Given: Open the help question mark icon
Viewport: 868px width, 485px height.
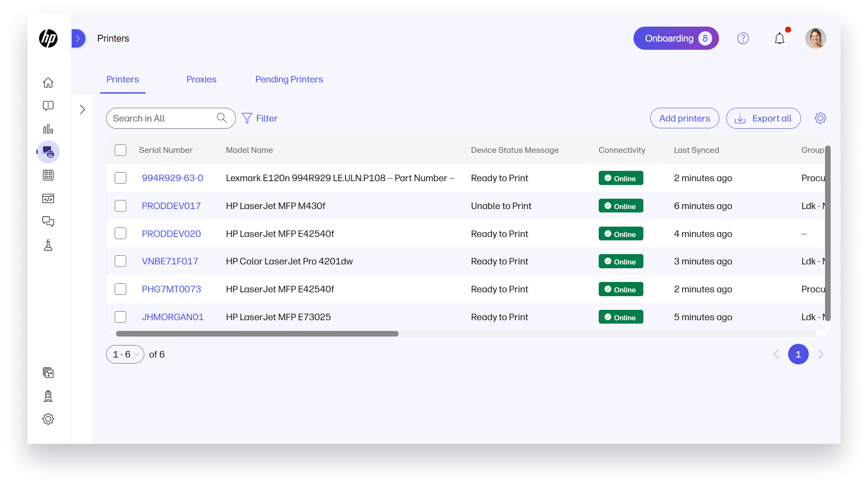Looking at the screenshot, I should tap(743, 39).
